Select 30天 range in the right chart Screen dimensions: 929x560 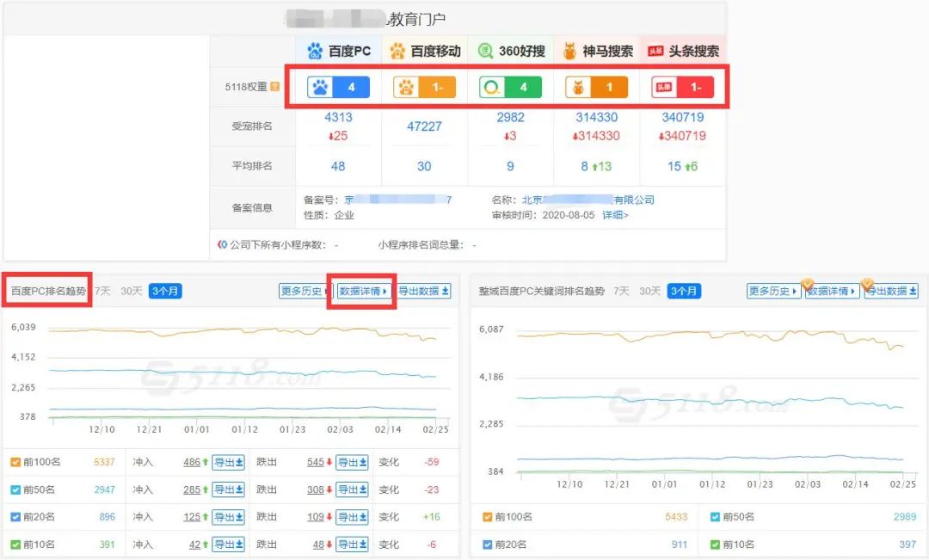pos(649,292)
